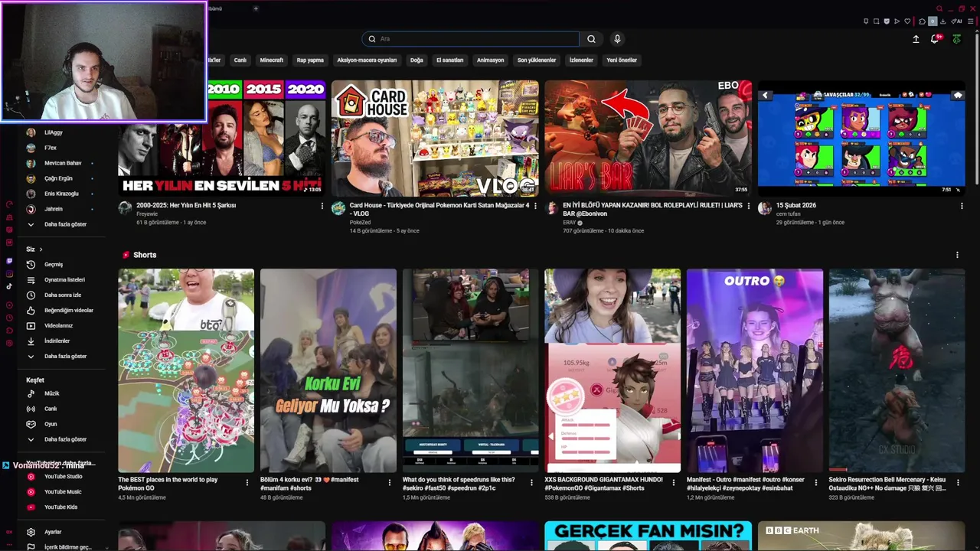Screen dimensions: 980x551
Task: Open the Shorts section options menu
Action: (x=957, y=255)
